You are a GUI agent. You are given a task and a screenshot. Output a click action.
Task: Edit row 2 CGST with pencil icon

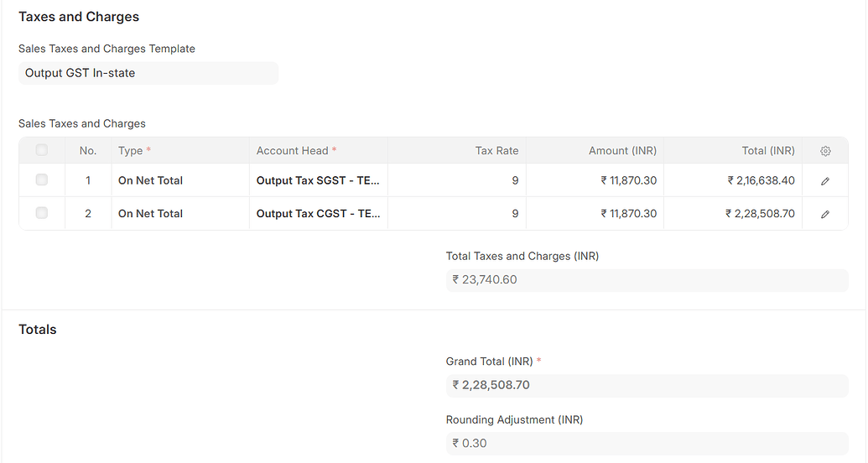pyautogui.click(x=825, y=214)
